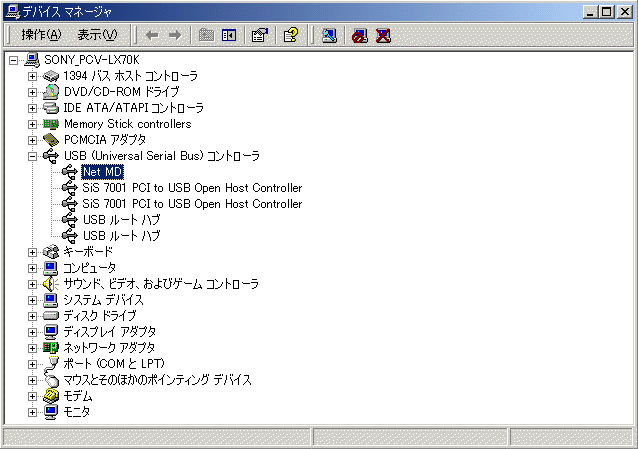Image resolution: width=638 pixels, height=449 pixels.
Task: Toggle the show/hide console tree icon
Action: pos(229,35)
